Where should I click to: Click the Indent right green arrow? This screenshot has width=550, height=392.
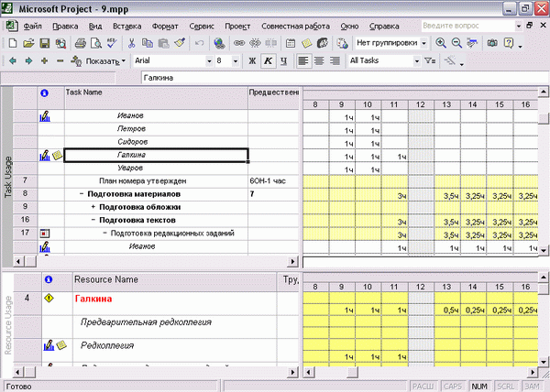[28, 61]
